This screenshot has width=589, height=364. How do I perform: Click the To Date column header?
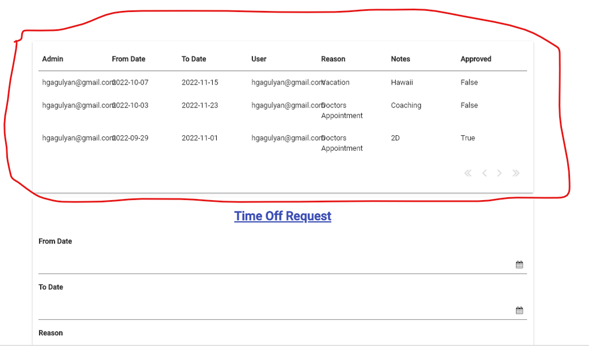pyautogui.click(x=193, y=59)
